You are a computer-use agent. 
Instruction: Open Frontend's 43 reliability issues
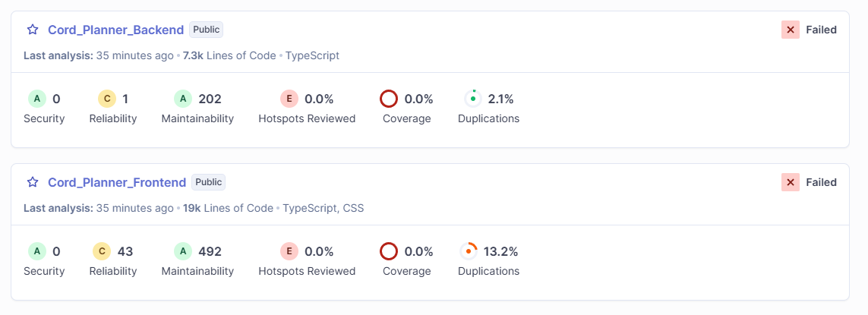[x=125, y=251]
